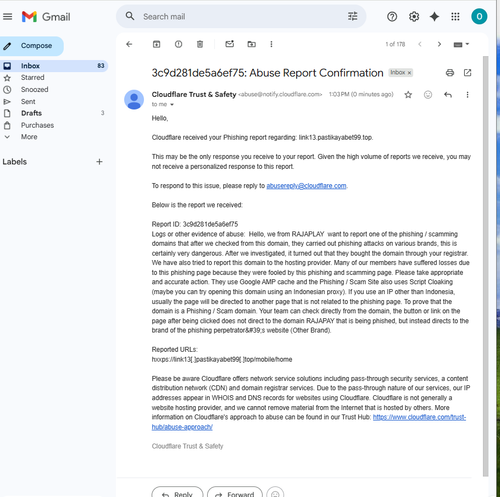Open the main menu hamburger icon
Image resolution: width=500 pixels, height=497 pixels.
(8, 17)
